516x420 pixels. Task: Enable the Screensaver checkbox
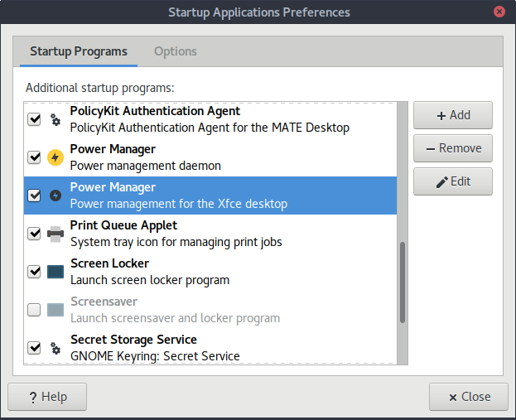(34, 310)
